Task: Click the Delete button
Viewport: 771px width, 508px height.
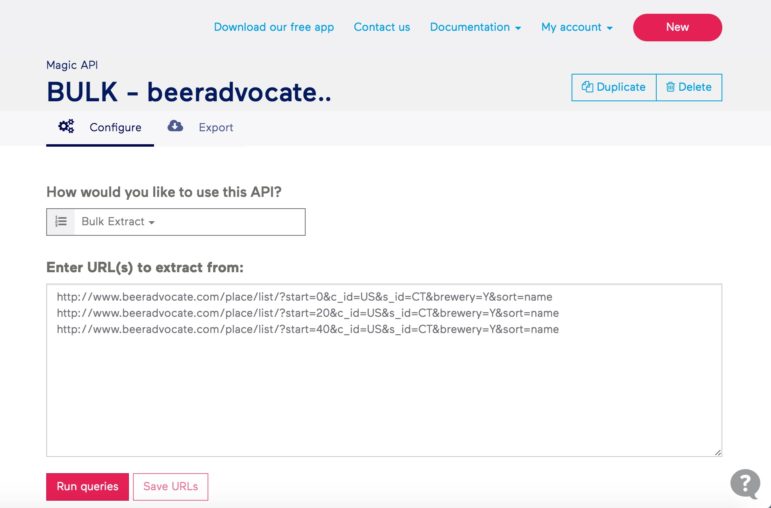Action: pos(689,87)
